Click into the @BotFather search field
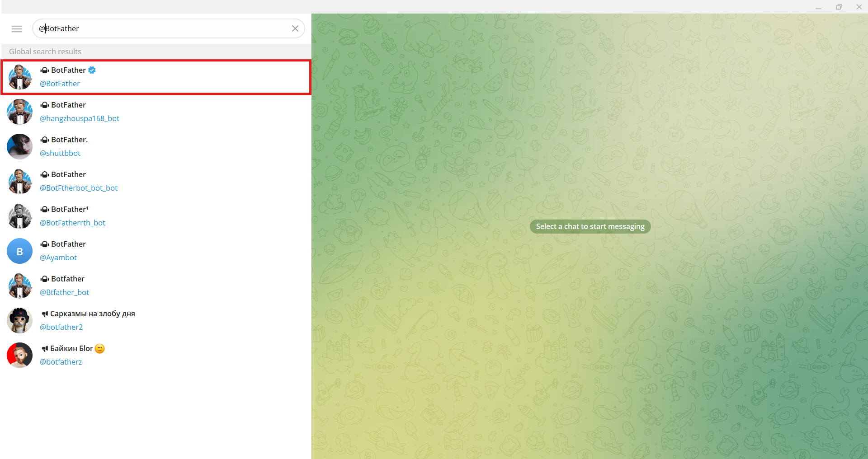Screen dimensions: 868x459 [x=169, y=28]
